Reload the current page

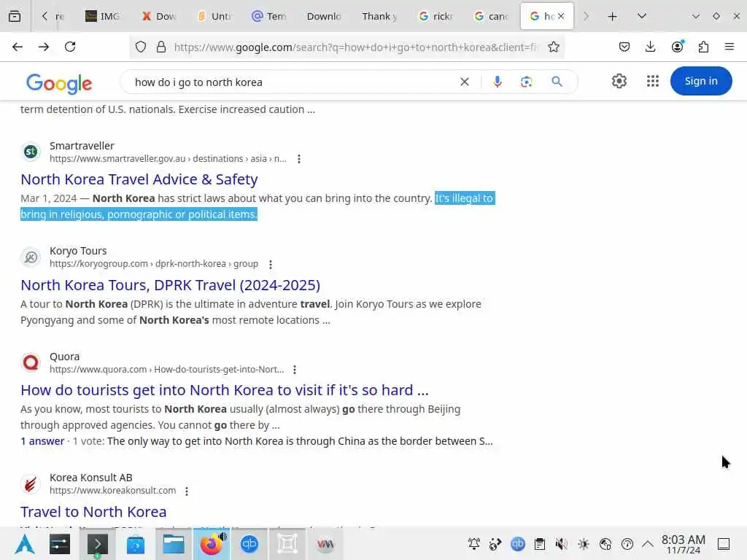click(70, 47)
